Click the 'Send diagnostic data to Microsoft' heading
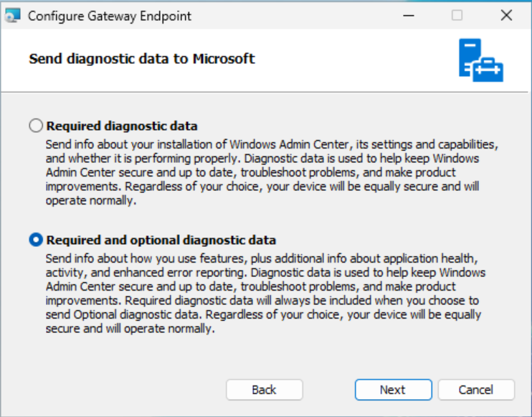This screenshot has height=417, width=532. point(142,59)
